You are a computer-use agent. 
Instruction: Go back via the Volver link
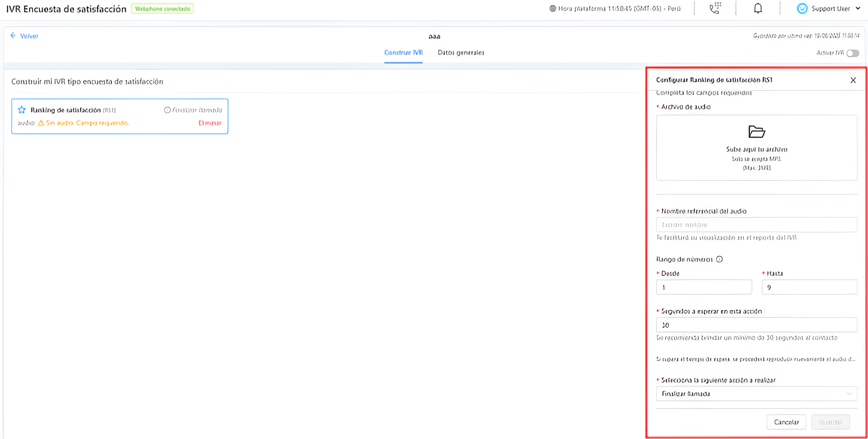coord(29,36)
